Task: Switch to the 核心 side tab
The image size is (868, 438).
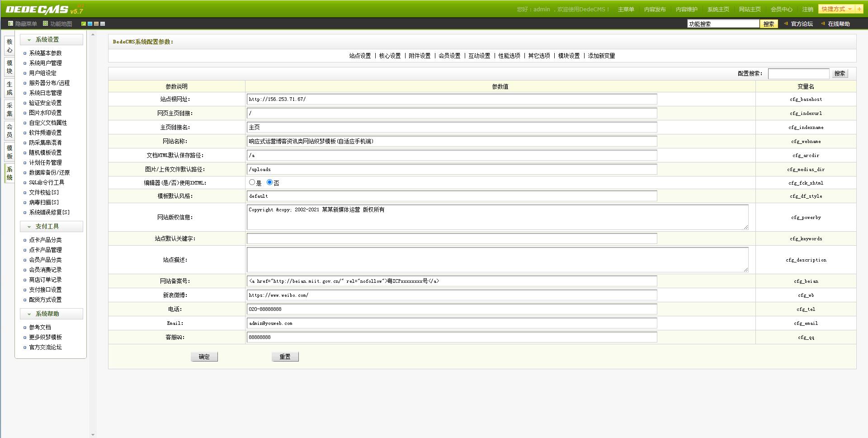Action: (x=9, y=46)
